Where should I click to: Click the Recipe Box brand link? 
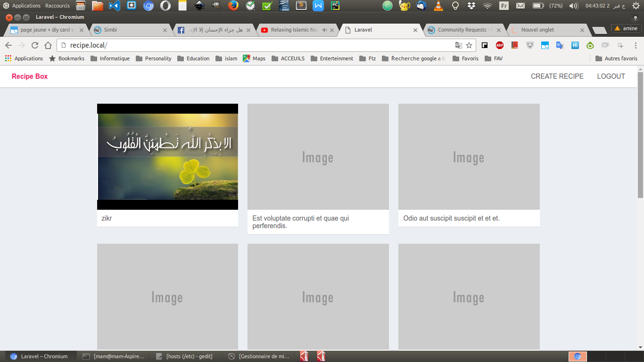30,76
